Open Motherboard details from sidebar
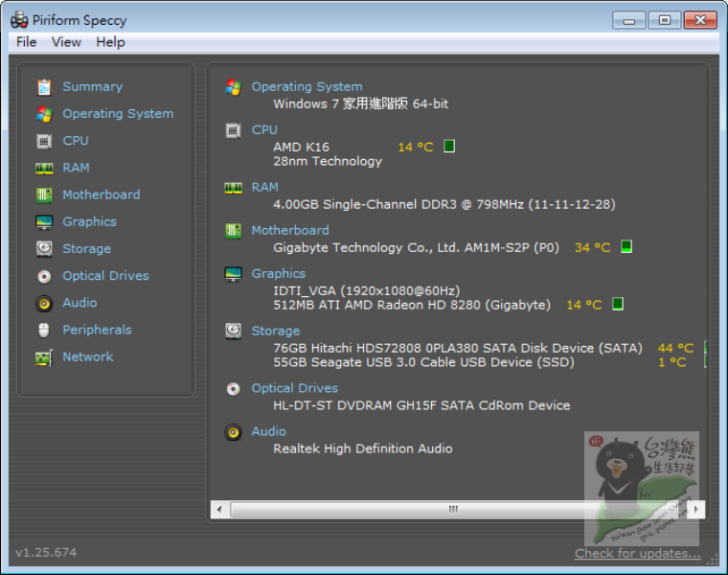 pos(102,195)
